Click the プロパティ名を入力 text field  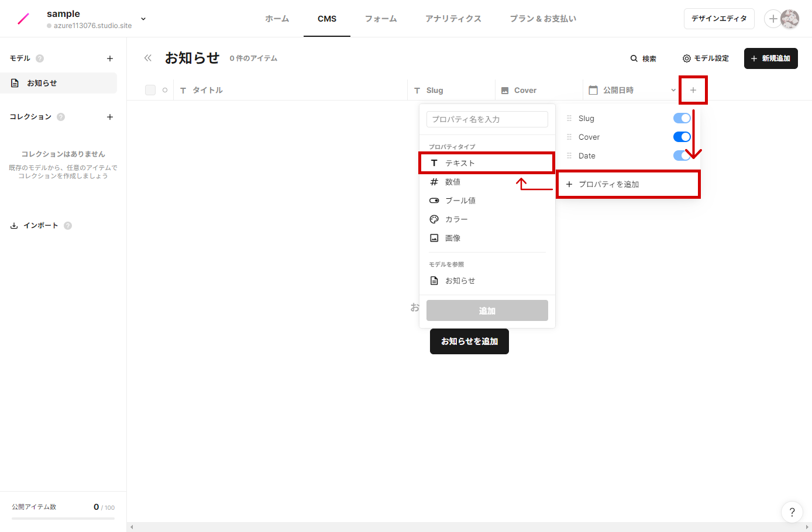pos(487,119)
